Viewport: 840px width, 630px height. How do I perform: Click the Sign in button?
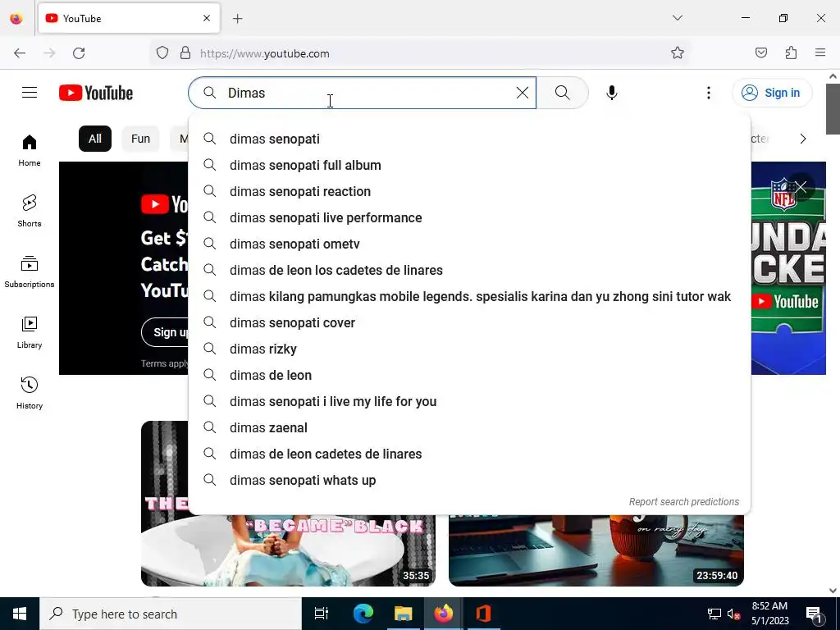click(x=772, y=93)
